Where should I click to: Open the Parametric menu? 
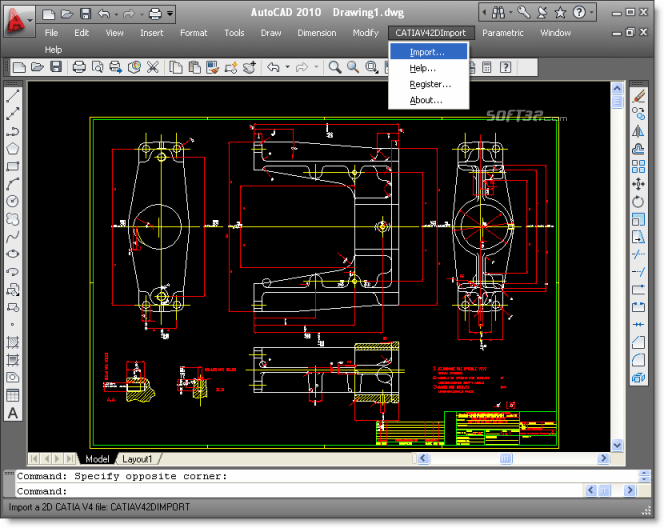pos(503,33)
